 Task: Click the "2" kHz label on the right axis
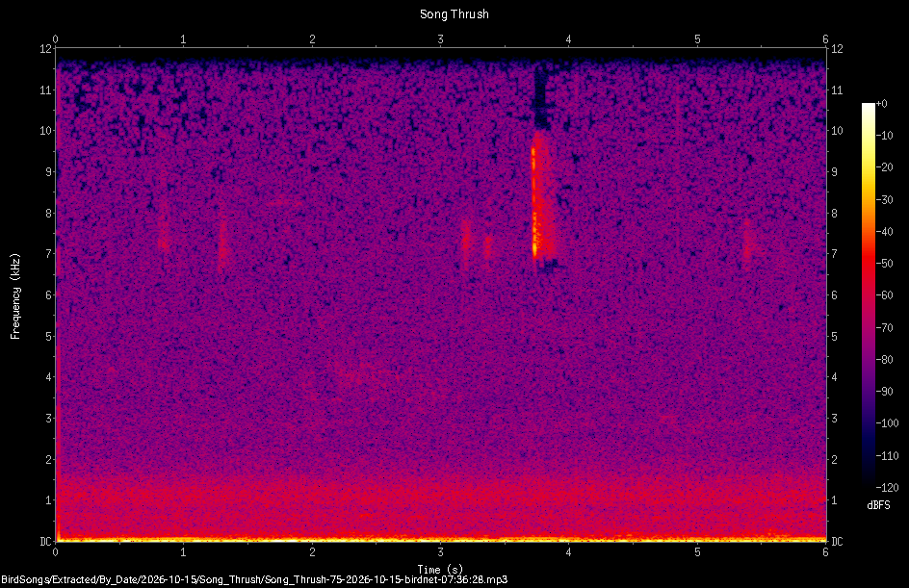pyautogui.click(x=834, y=459)
